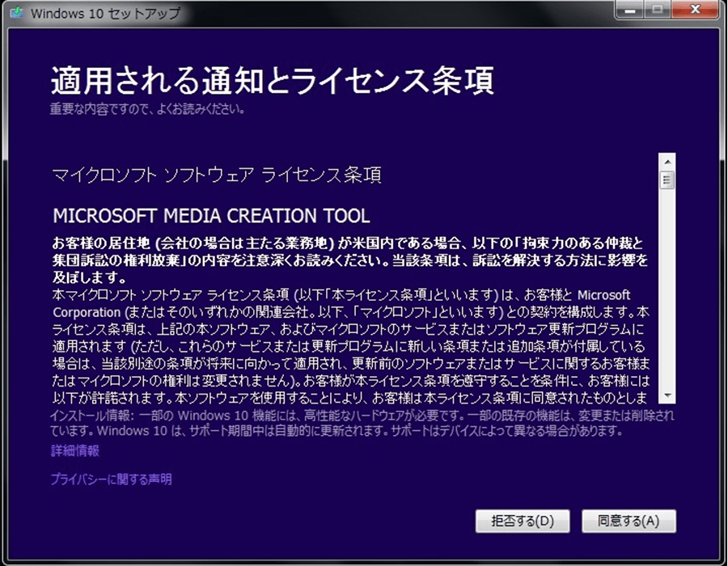
Task: Open the 詳細情報 link
Action: click(74, 451)
